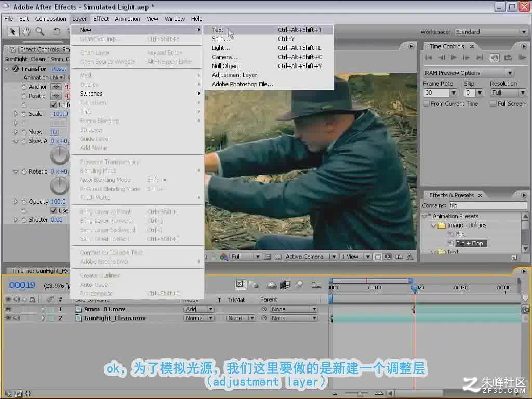
Task: Toggle the Use Composition's Shutter Angle checkbox
Action: (x=54, y=211)
